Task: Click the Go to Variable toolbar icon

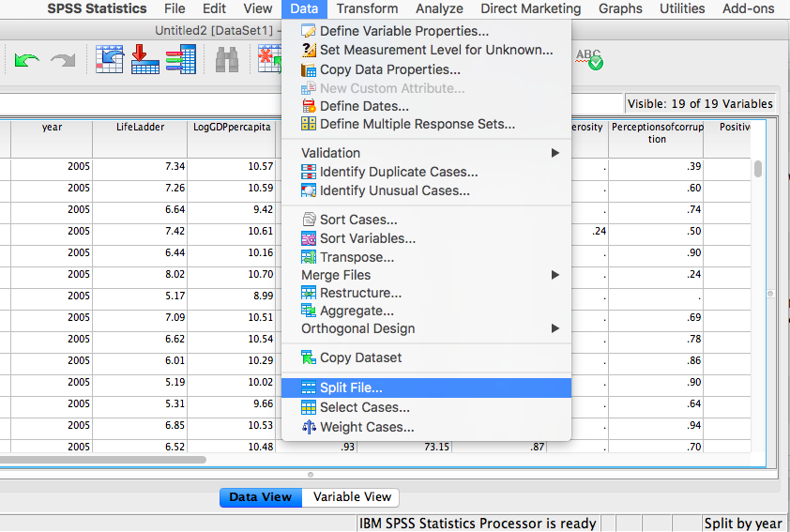Action: (x=145, y=59)
